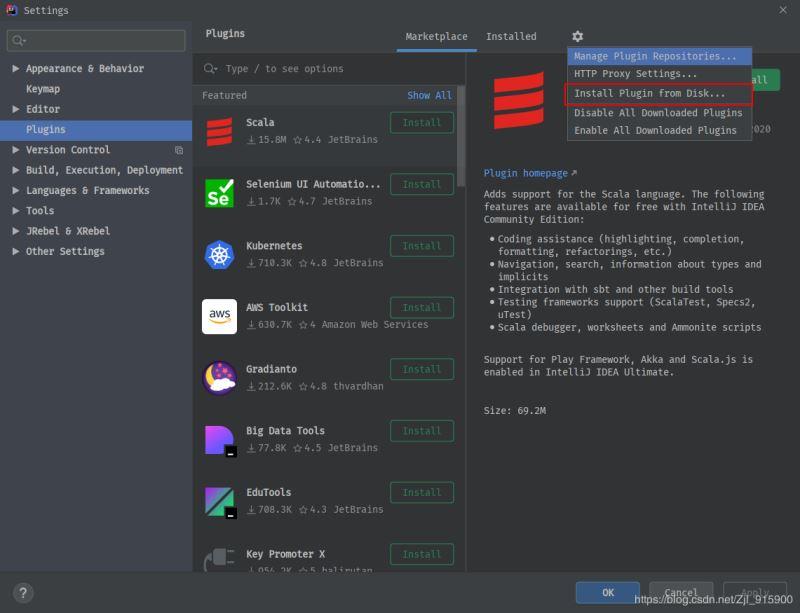Select the EduTools plugin icon
The width and height of the screenshot is (800, 613).
[219, 501]
